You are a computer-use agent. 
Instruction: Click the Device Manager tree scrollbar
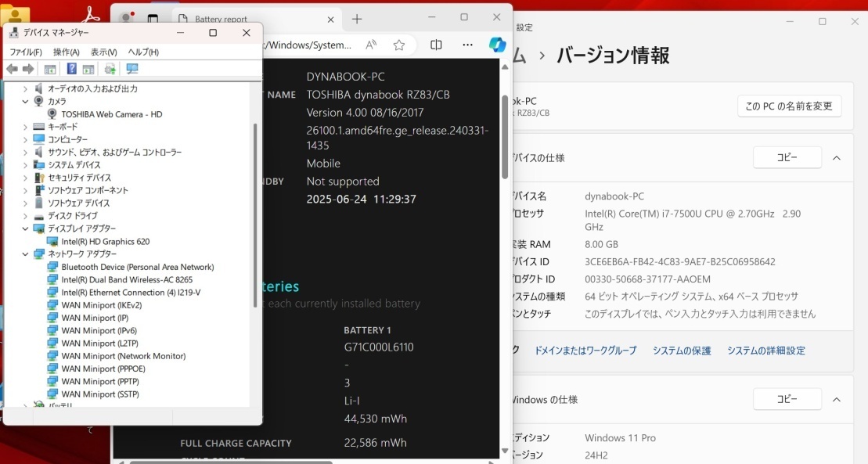coord(255,215)
